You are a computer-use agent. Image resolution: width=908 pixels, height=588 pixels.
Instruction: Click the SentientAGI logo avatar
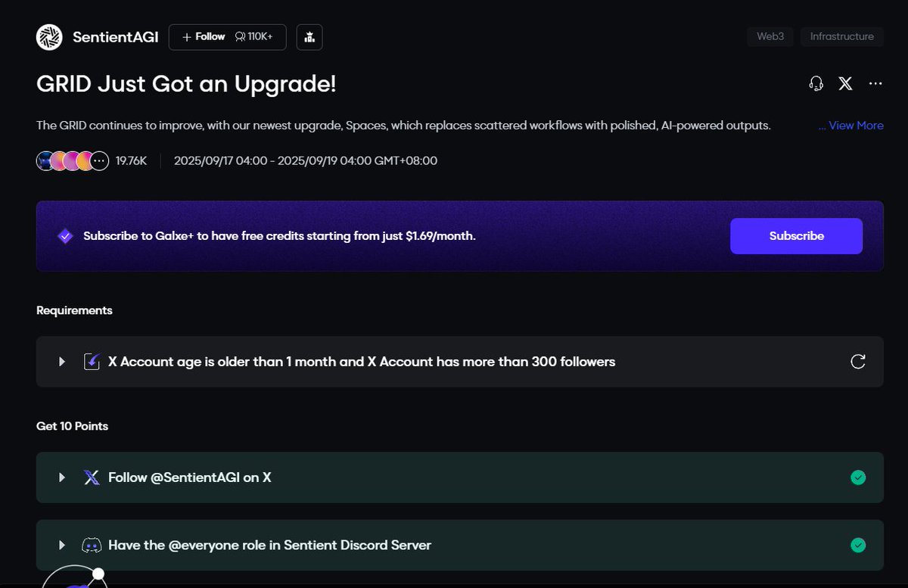[x=49, y=37]
